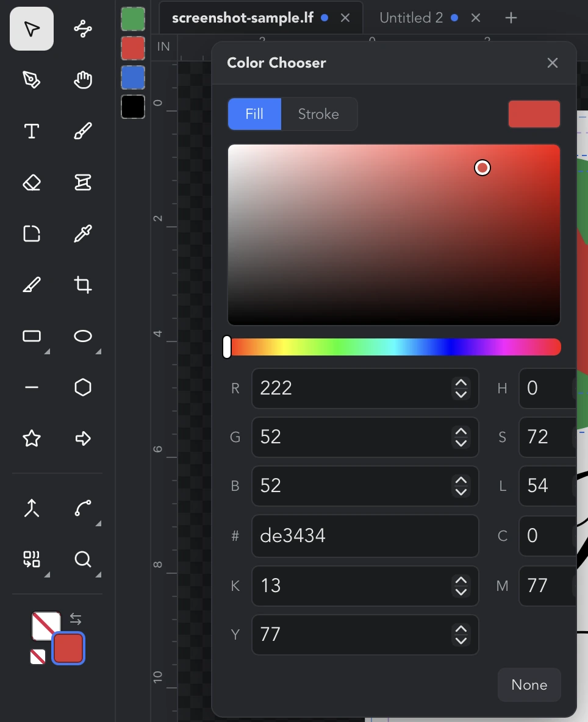Switch to the Untitled 2 tab
This screenshot has height=722, width=588.
click(411, 18)
